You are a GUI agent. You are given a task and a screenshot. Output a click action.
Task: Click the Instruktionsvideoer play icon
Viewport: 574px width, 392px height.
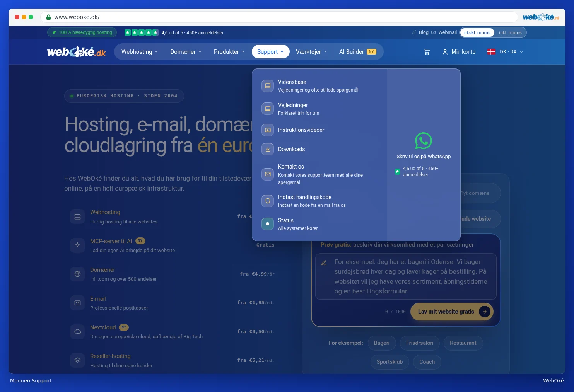tap(268, 130)
